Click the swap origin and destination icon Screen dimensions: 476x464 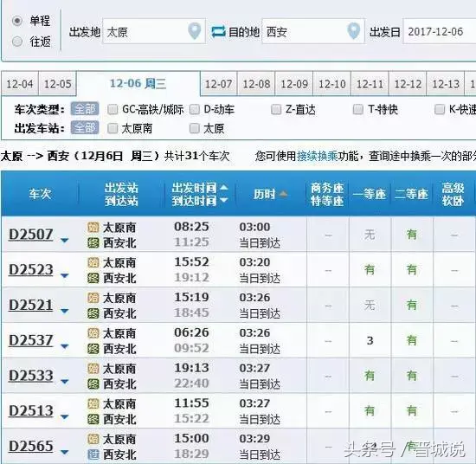(218, 31)
